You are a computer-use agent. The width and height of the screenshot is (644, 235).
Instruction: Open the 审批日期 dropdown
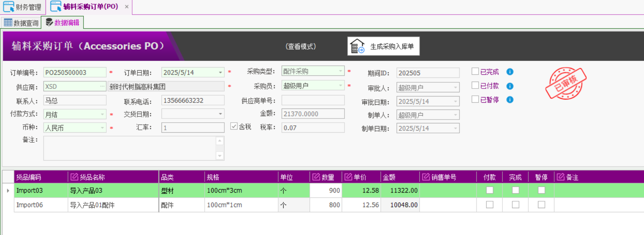pos(455,101)
